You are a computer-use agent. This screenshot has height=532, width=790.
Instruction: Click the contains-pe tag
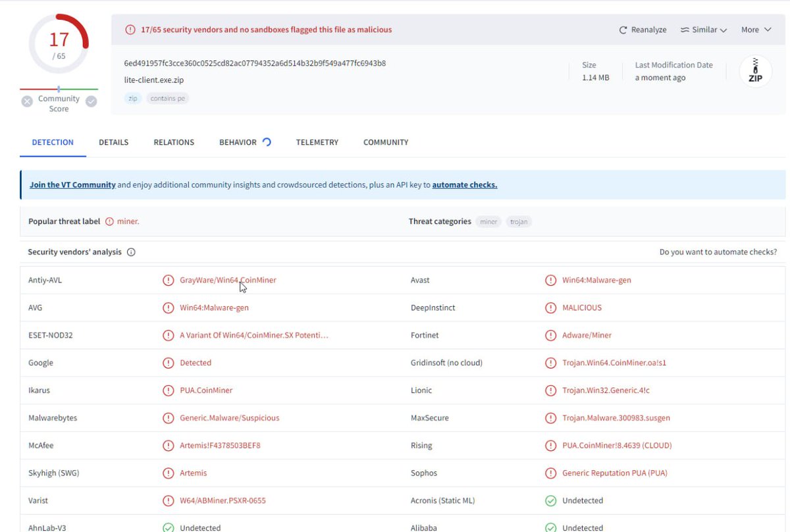168,99
